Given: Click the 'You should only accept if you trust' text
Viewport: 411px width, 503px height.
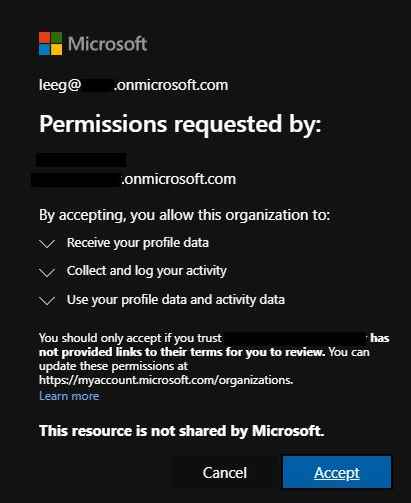Looking at the screenshot, I should pos(130,338).
